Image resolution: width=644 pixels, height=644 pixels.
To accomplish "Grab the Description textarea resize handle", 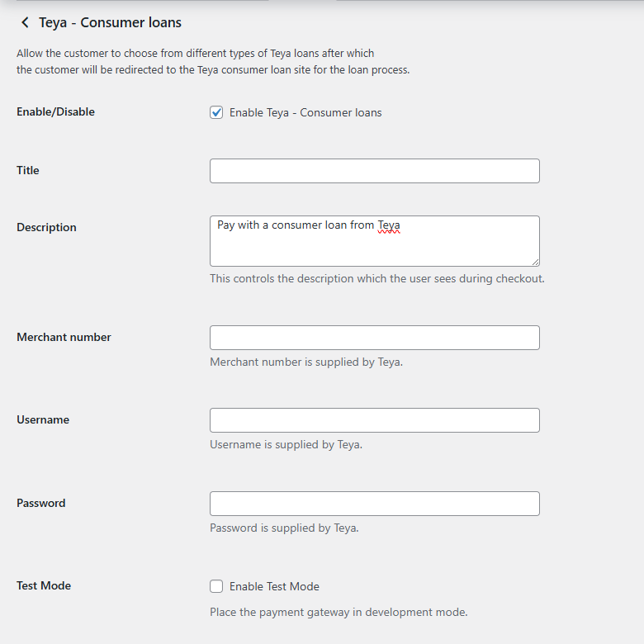I will pos(535,262).
